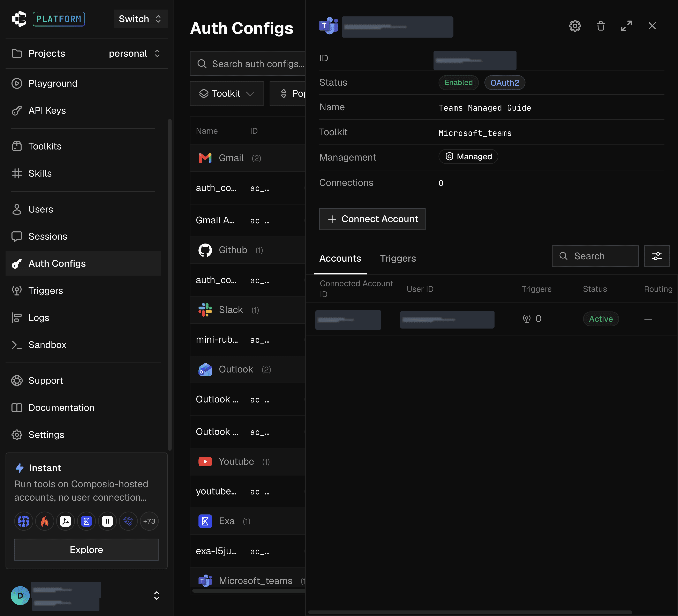This screenshot has width=678, height=616.
Task: Click the Active status badge
Action: 601,319
